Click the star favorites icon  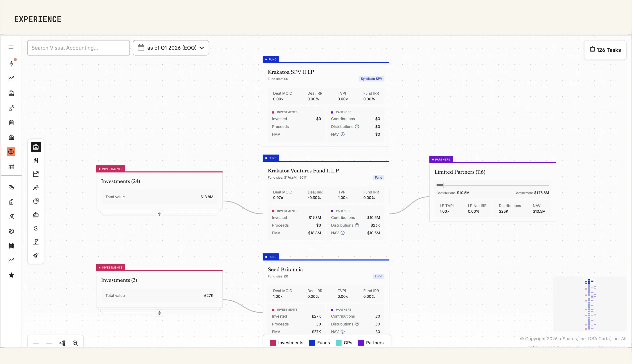[11, 275]
